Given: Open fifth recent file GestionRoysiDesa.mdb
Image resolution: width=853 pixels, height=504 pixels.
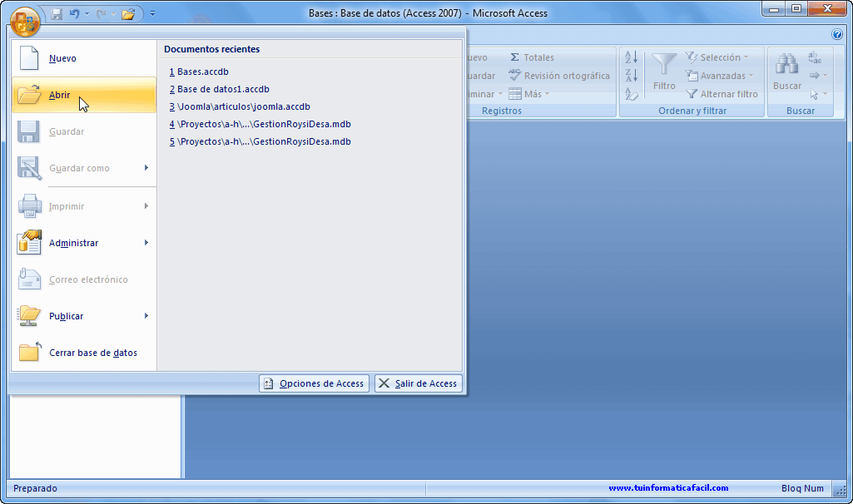Looking at the screenshot, I should point(260,141).
